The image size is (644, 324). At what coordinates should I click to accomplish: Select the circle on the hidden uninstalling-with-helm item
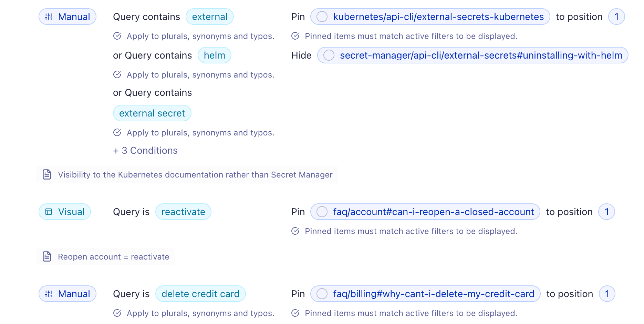(x=329, y=55)
